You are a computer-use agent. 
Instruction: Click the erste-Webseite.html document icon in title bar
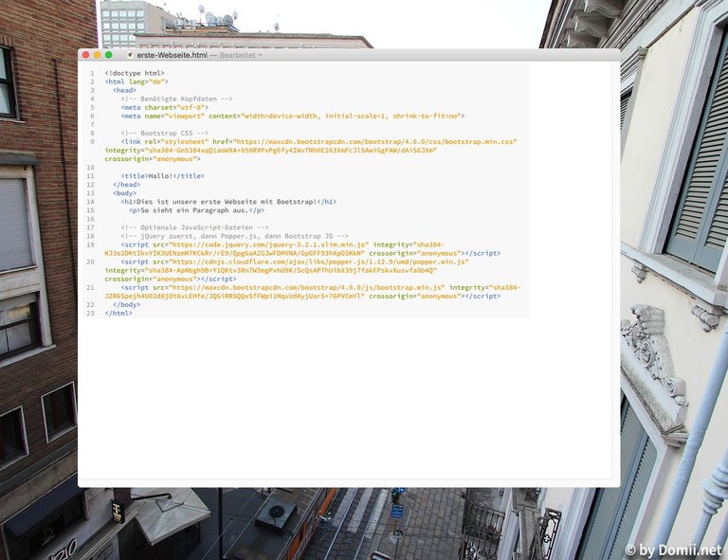click(x=131, y=55)
